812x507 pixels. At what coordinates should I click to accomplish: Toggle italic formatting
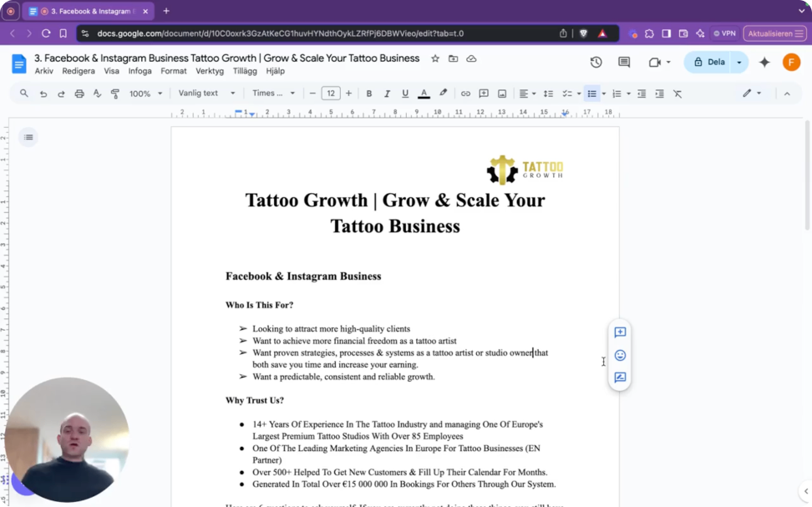click(x=387, y=94)
